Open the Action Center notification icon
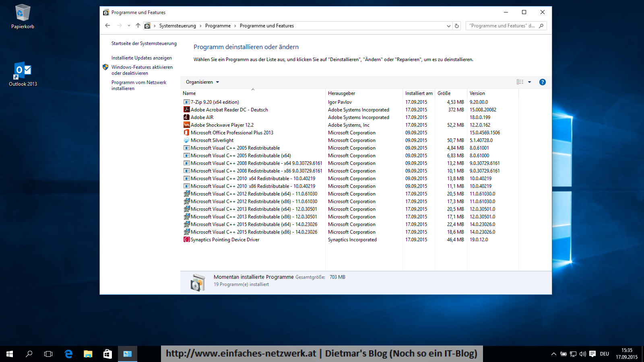This screenshot has width=644, height=362. 592,354
